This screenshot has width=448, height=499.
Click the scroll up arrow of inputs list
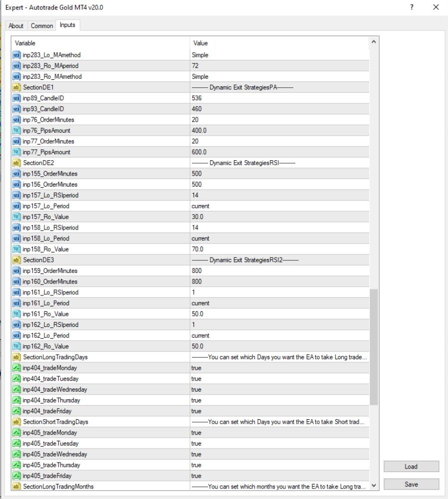tap(374, 42)
